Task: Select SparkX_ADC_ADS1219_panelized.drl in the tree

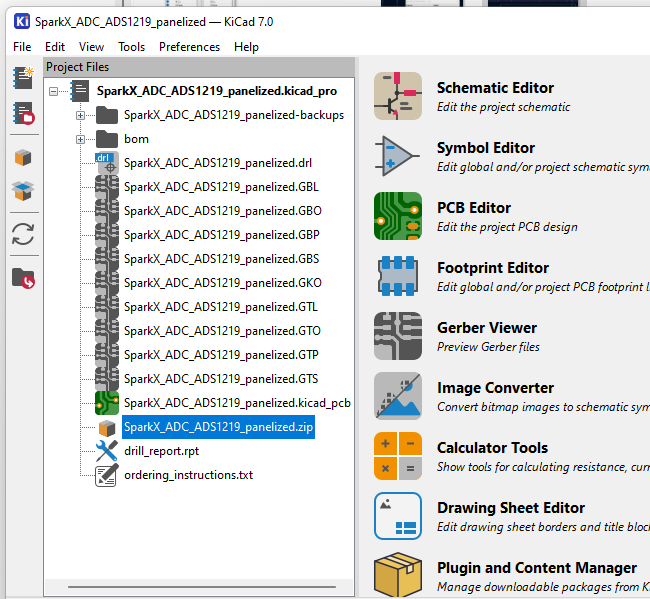Action: point(218,163)
